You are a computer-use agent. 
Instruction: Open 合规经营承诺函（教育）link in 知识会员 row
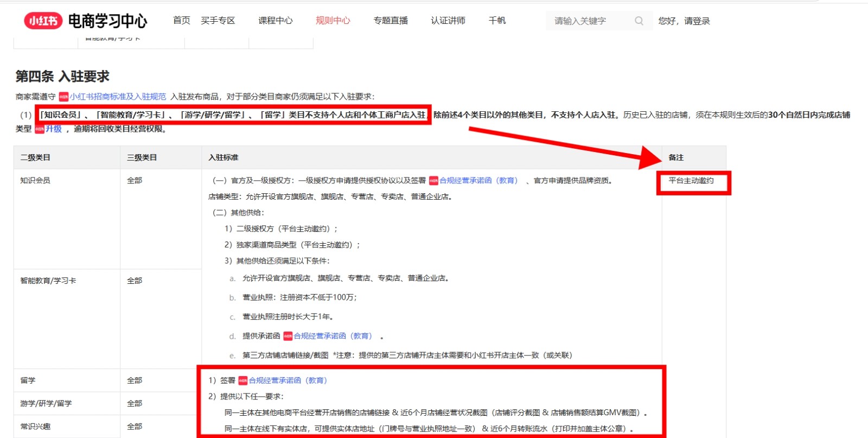point(478,181)
